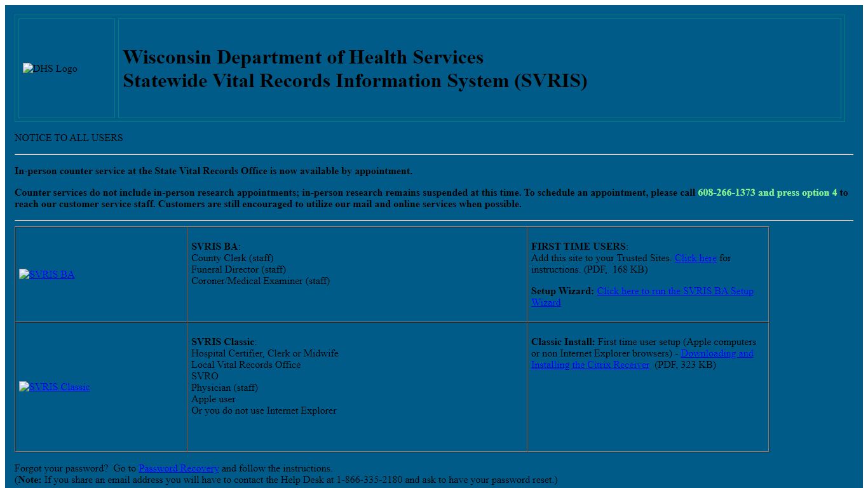The width and height of the screenshot is (868, 488).
Task: Click the green phone number 608-266-1373 text
Action: [x=726, y=193]
